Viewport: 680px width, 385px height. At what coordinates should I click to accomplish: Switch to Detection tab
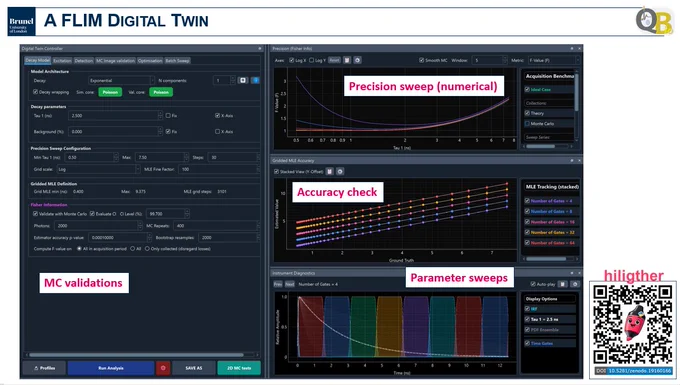84,60
